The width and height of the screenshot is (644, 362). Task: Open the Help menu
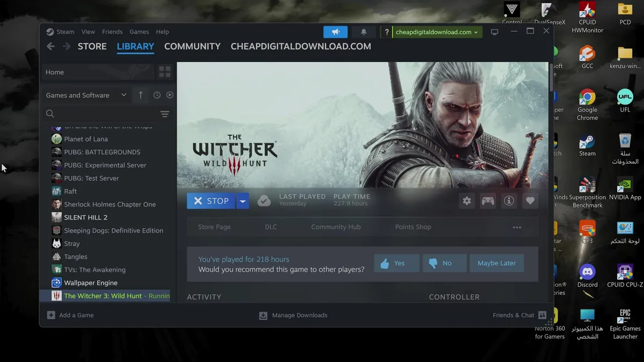[162, 32]
